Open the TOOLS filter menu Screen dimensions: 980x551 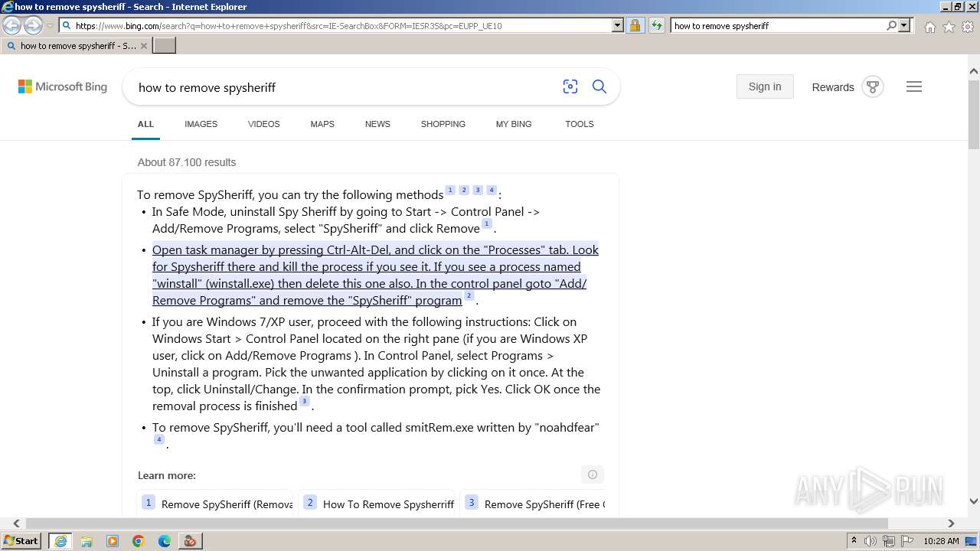tap(580, 124)
